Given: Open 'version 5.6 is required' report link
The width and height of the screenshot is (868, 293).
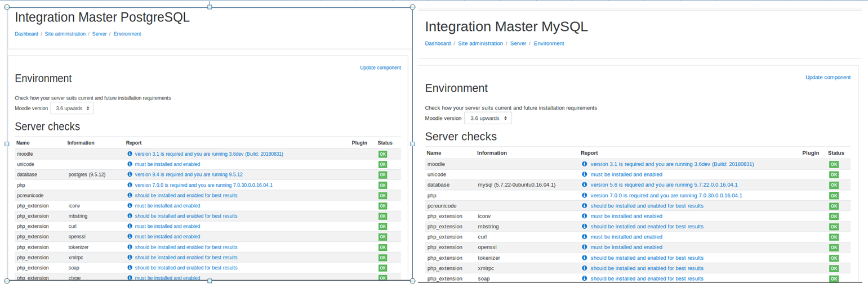Looking at the screenshot, I should [664, 185].
